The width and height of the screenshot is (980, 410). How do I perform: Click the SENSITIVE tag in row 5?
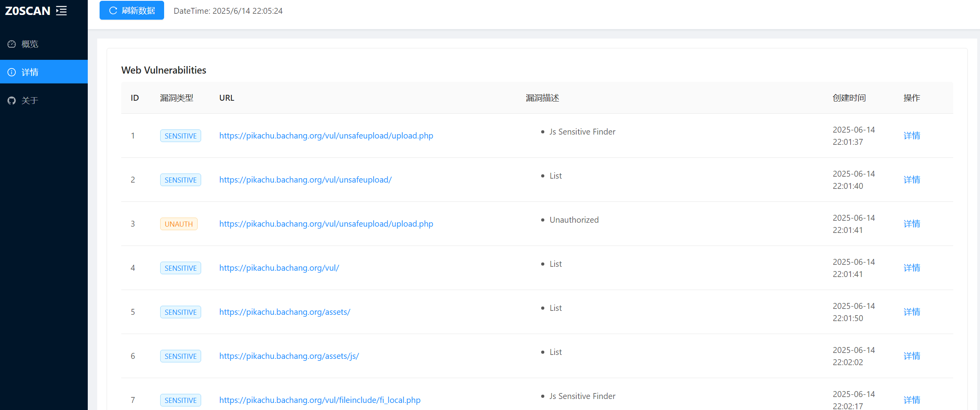coord(181,312)
